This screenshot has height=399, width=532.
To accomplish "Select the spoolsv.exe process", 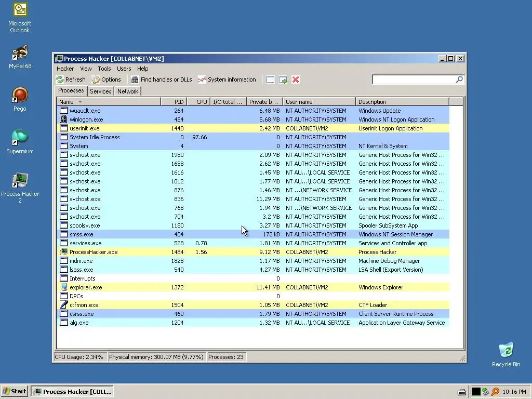I will pyautogui.click(x=253, y=225).
